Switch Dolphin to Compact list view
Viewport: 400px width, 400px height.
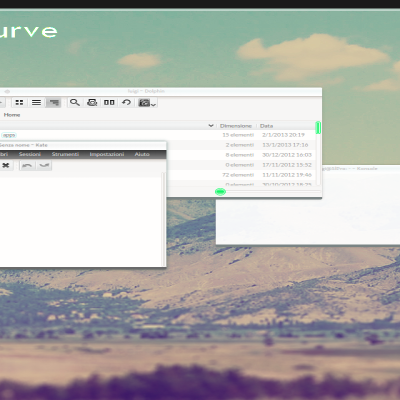pyautogui.click(x=36, y=102)
